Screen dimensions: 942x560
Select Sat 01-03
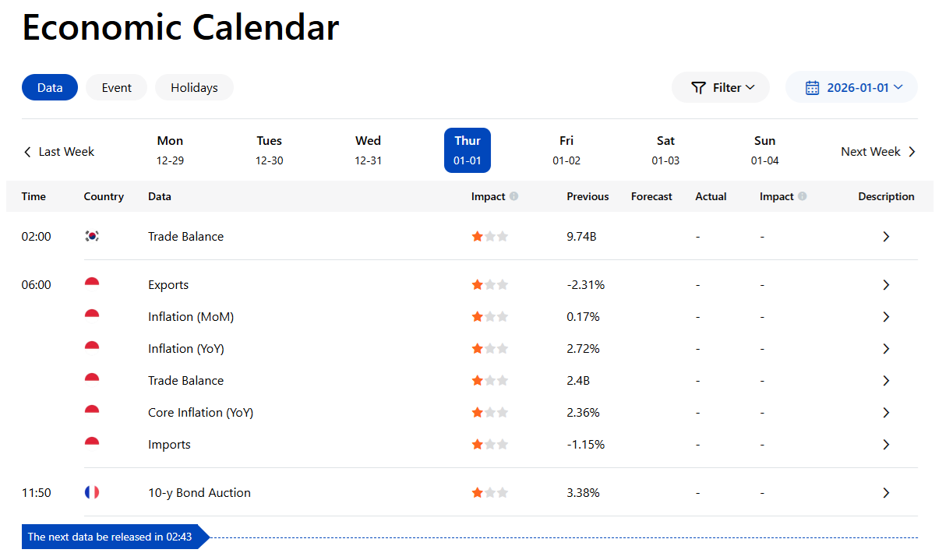[x=665, y=150]
